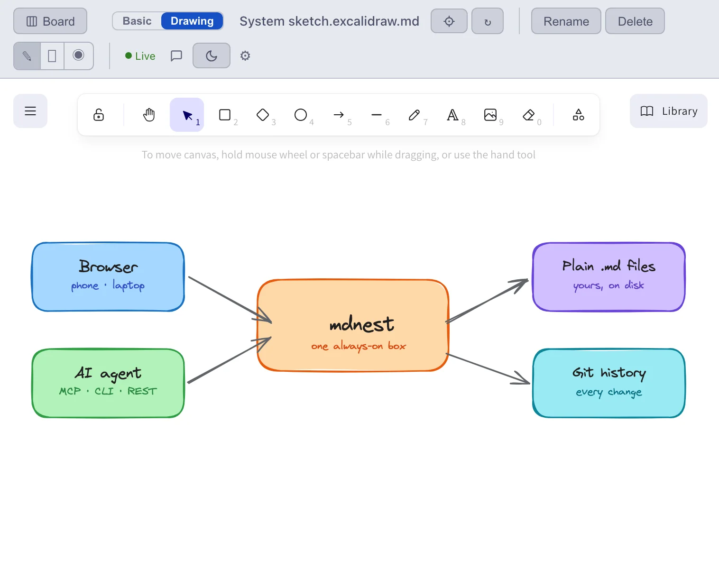The width and height of the screenshot is (719, 588).
Task: Select the Text tool
Action: click(452, 115)
